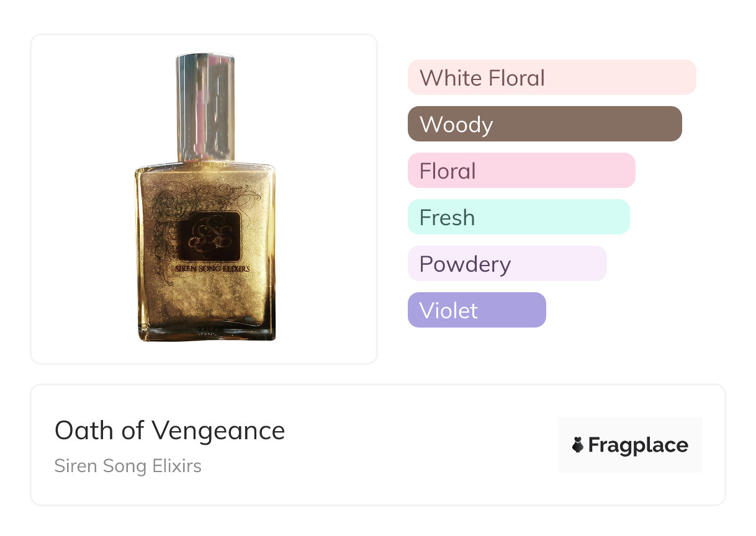
Task: Click the Fragplace perfume bottle logo icon
Action: tap(578, 445)
